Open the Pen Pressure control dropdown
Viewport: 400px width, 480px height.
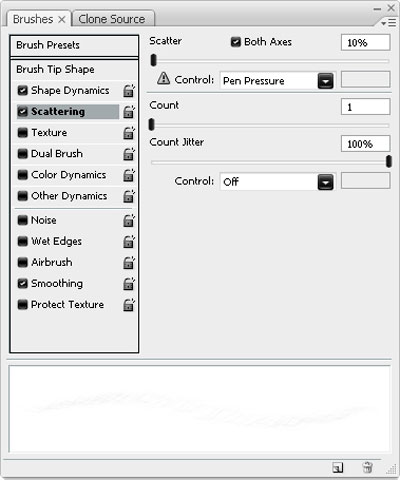[x=277, y=81]
